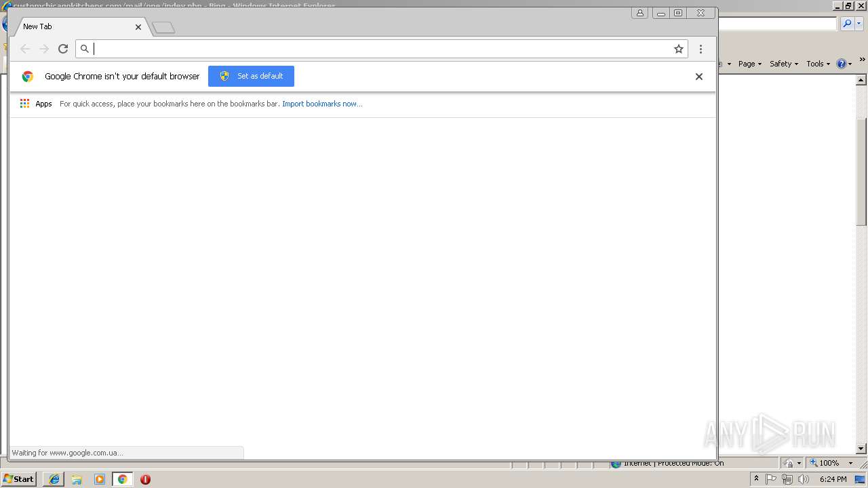
Task: Set Chrome as default browser
Action: pyautogui.click(x=251, y=76)
